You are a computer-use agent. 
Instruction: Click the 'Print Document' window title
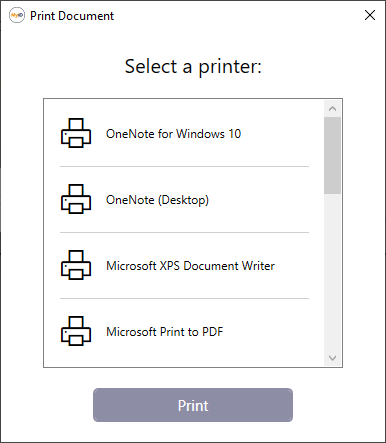click(x=72, y=16)
